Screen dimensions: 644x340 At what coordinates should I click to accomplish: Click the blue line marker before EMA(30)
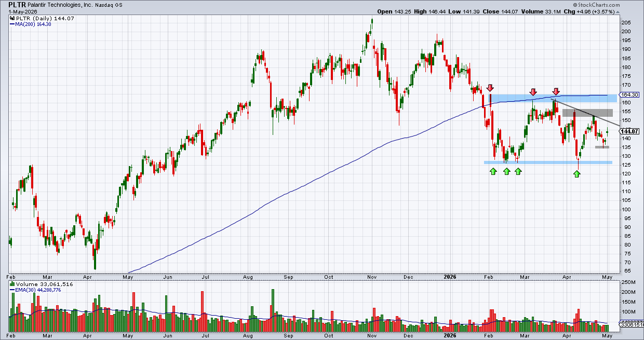(x=12, y=290)
